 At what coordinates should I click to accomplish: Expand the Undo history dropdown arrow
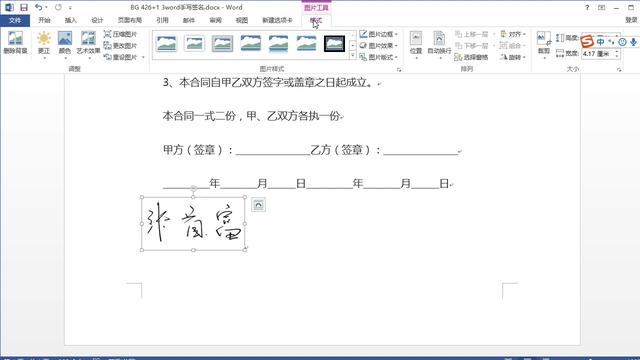point(46,7)
